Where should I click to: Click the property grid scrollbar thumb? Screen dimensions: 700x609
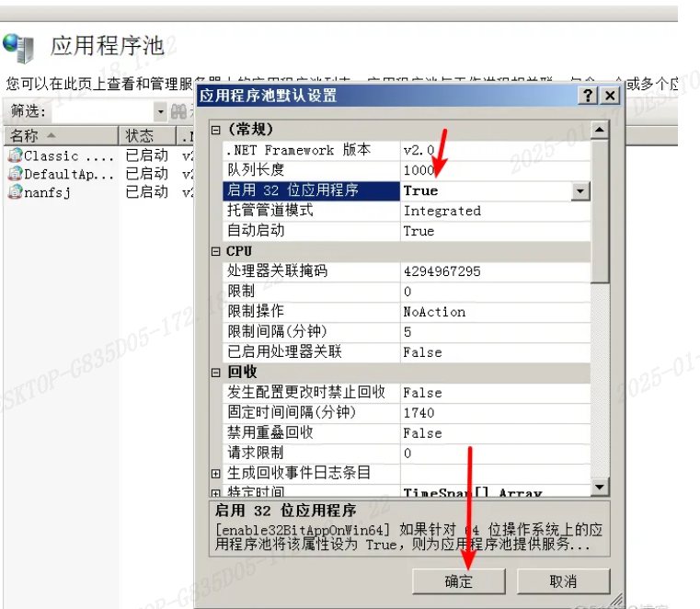point(600,211)
